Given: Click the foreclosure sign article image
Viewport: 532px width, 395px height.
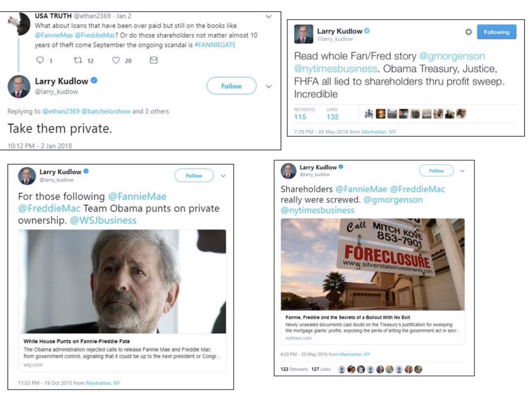Looking at the screenshot, I should coord(373,264).
